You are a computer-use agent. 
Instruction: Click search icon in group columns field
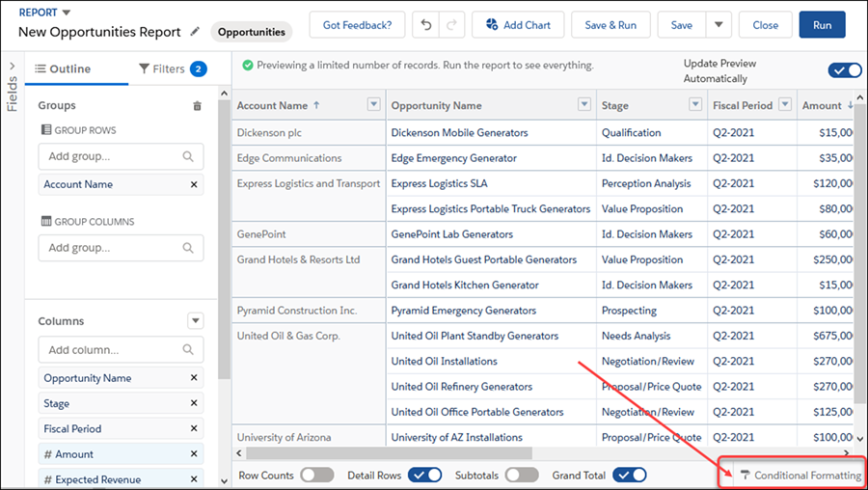tap(188, 248)
